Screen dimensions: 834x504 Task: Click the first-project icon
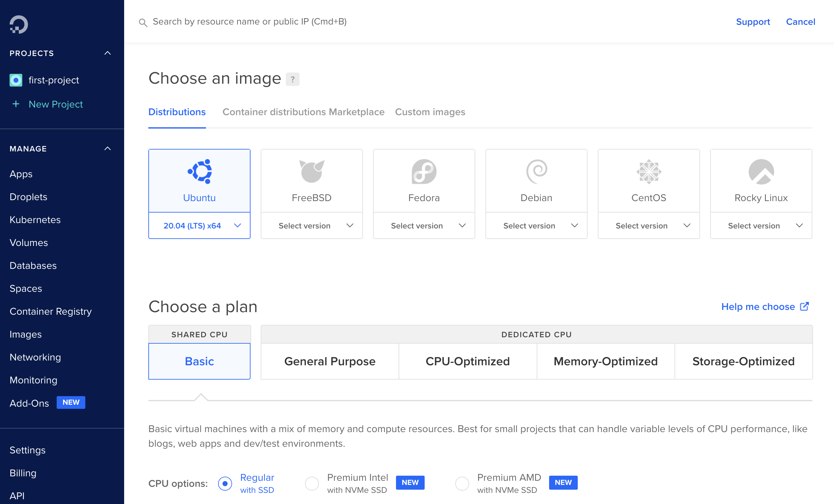(16, 80)
